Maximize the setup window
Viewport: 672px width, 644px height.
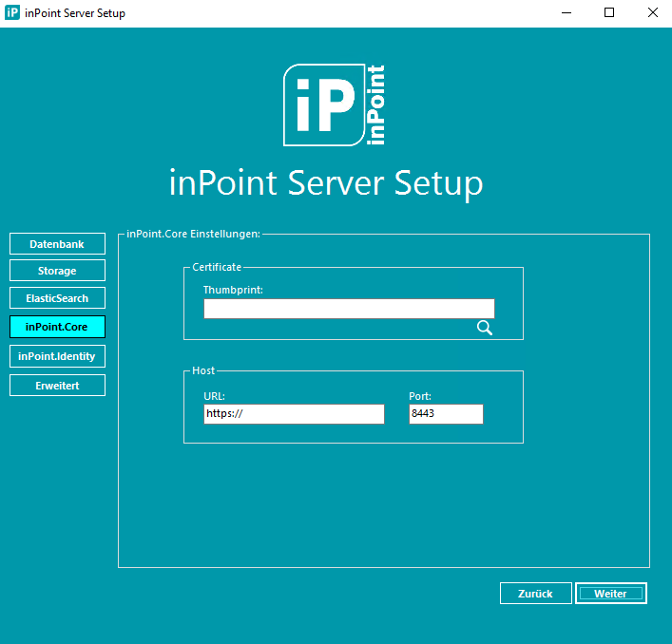[x=609, y=13]
